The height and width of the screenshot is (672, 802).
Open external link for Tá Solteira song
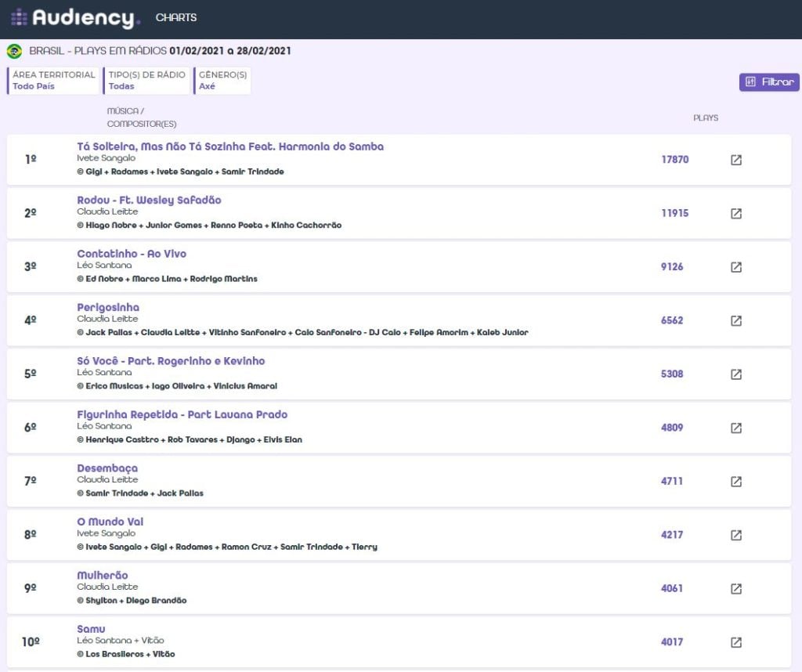tap(735, 160)
